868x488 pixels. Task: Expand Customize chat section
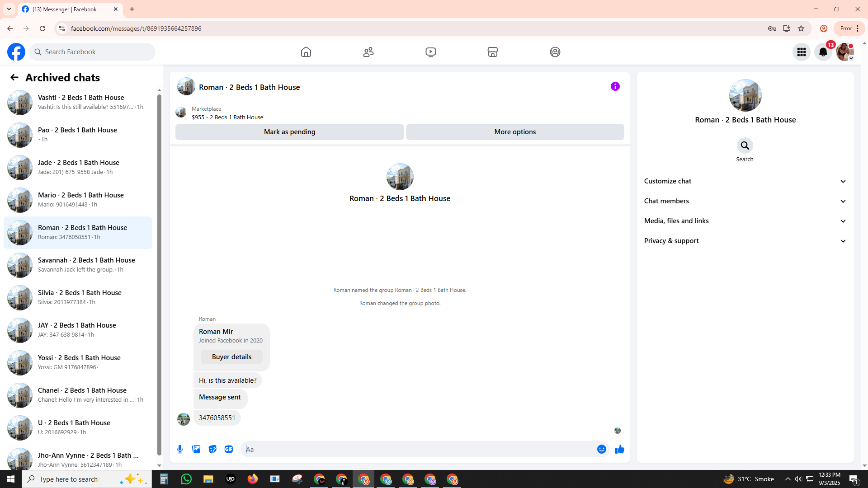(745, 181)
